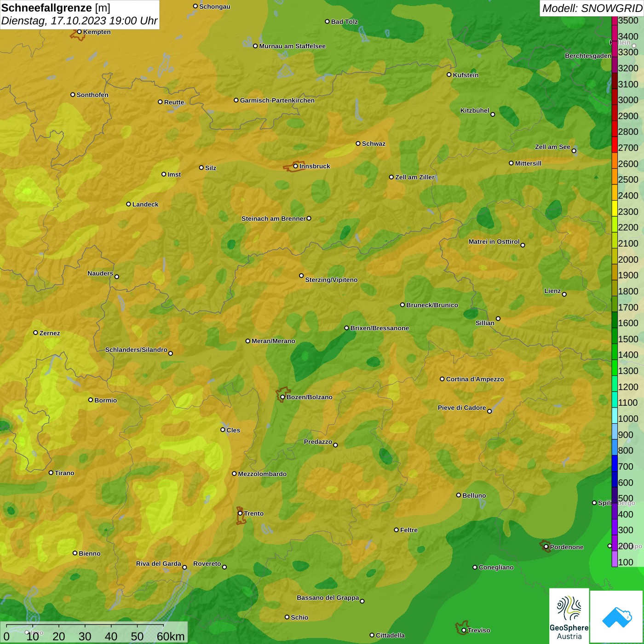Click the Bormio marker dot

click(91, 400)
